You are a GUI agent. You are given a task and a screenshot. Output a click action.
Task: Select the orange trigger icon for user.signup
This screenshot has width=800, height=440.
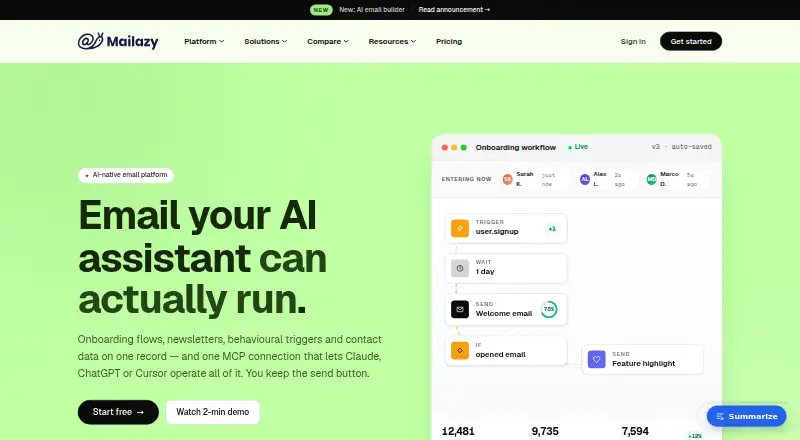tap(460, 228)
